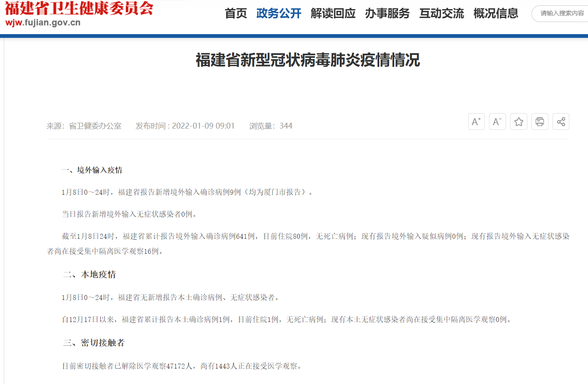Click the share icon

click(561, 121)
